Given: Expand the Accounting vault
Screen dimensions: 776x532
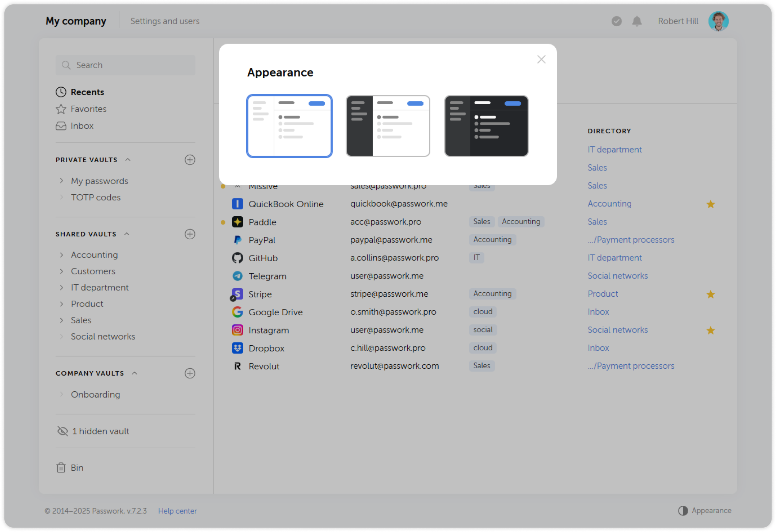Looking at the screenshot, I should [61, 255].
